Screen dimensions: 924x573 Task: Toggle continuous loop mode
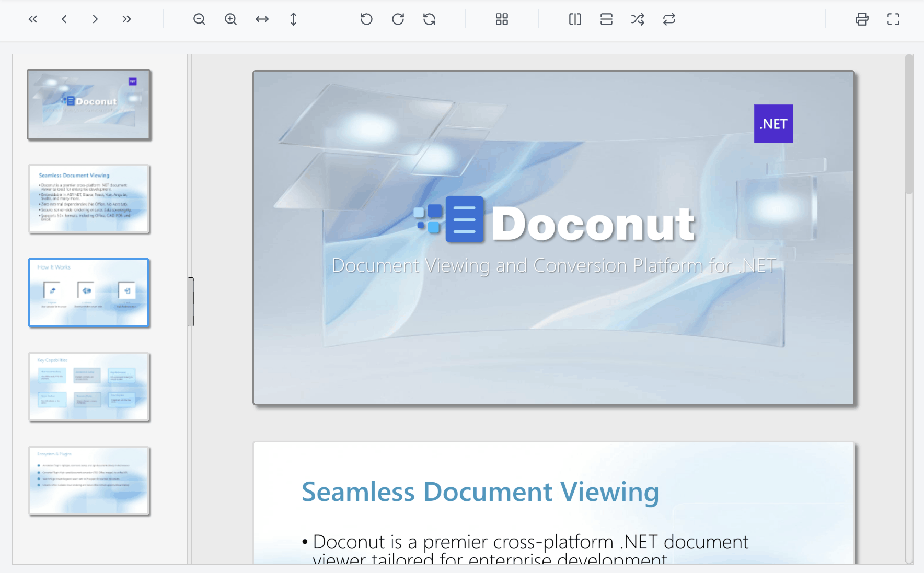coord(669,19)
